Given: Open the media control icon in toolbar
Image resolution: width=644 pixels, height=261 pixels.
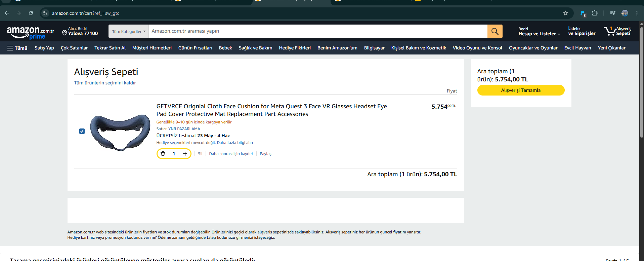Looking at the screenshot, I should [x=613, y=13].
